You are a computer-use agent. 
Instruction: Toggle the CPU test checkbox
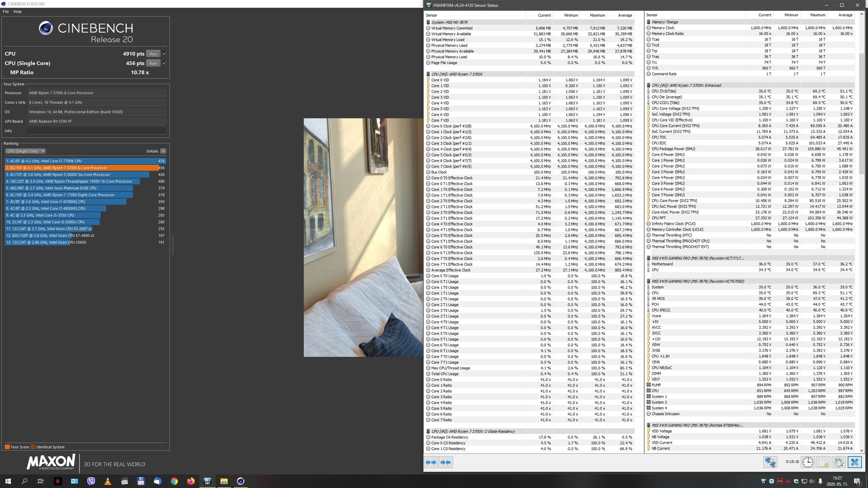point(164,54)
